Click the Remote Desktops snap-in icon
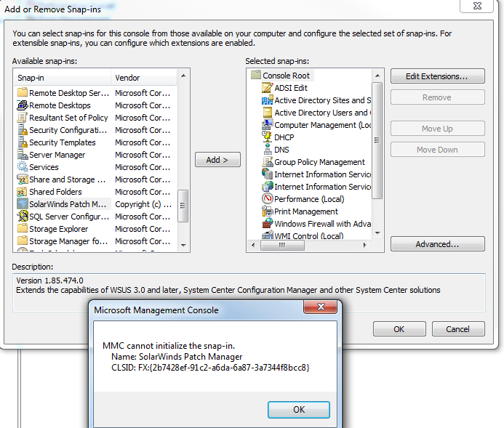 pyautogui.click(x=23, y=105)
